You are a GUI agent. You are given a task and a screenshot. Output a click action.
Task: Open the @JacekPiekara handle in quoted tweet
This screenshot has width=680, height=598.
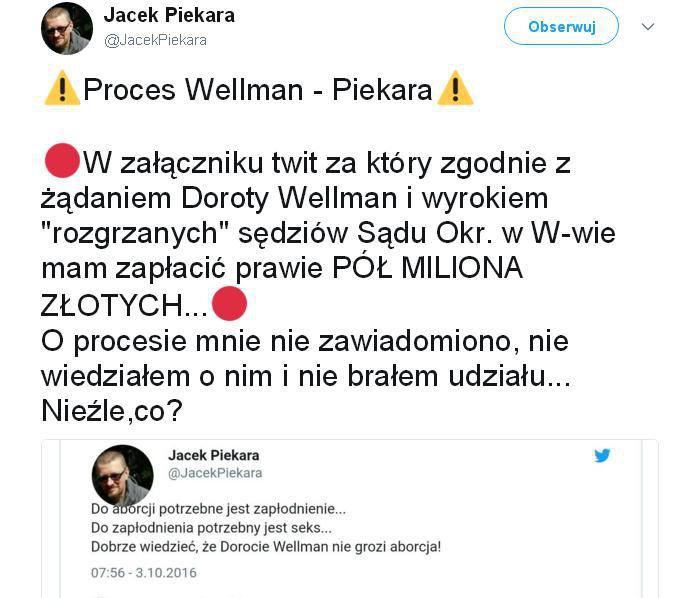(x=215, y=473)
